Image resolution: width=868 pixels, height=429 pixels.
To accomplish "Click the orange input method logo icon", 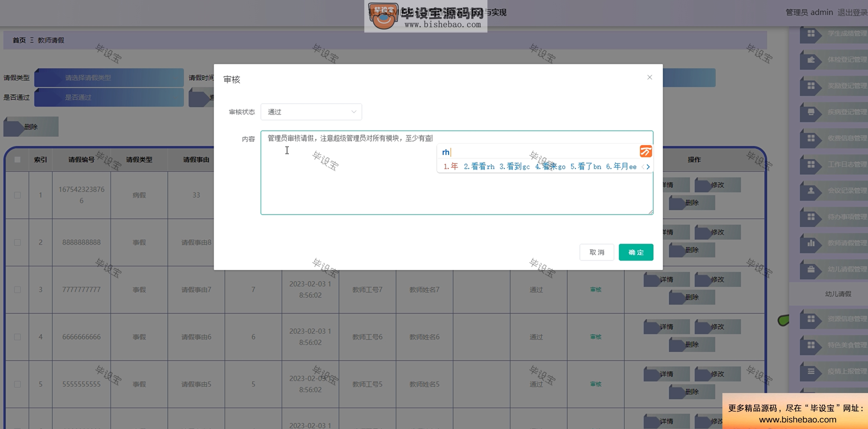I will [x=646, y=151].
